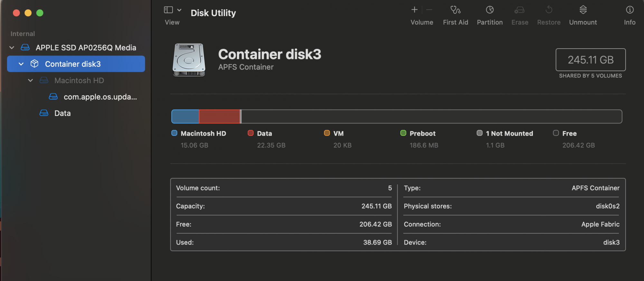
Task: Open the Info panel icon
Action: (x=630, y=10)
